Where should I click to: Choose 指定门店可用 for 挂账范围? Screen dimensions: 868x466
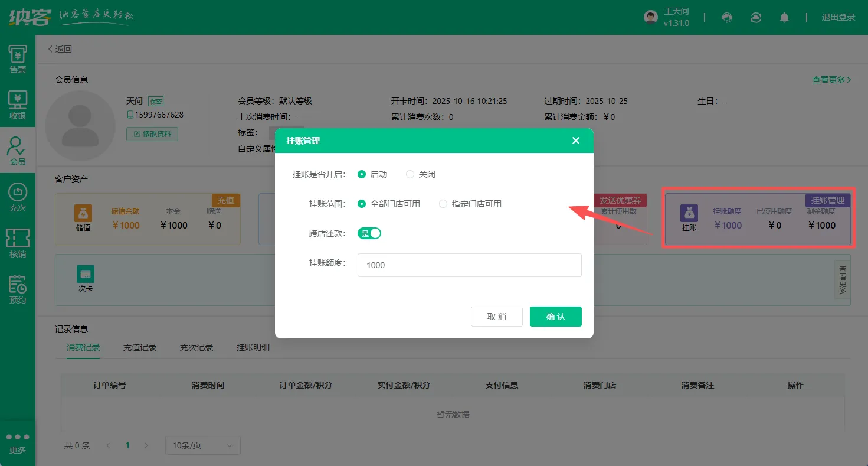[x=443, y=204]
